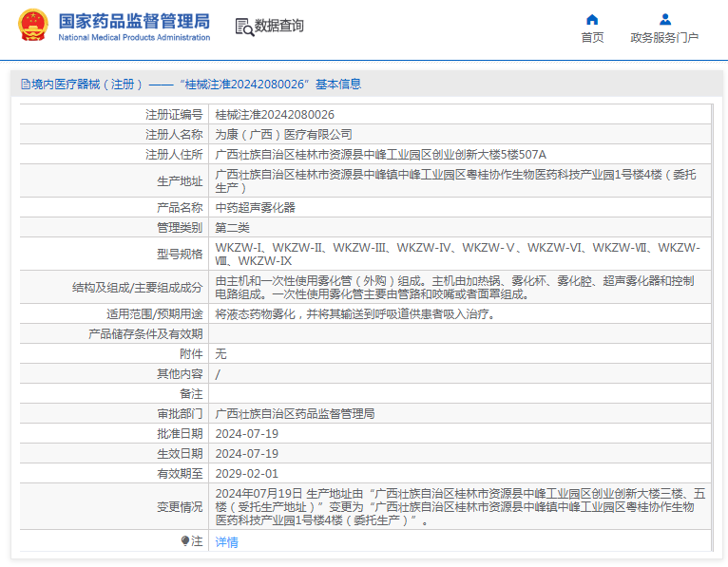Click the 备注 row label
This screenshot has width=728, height=567.
(x=191, y=394)
